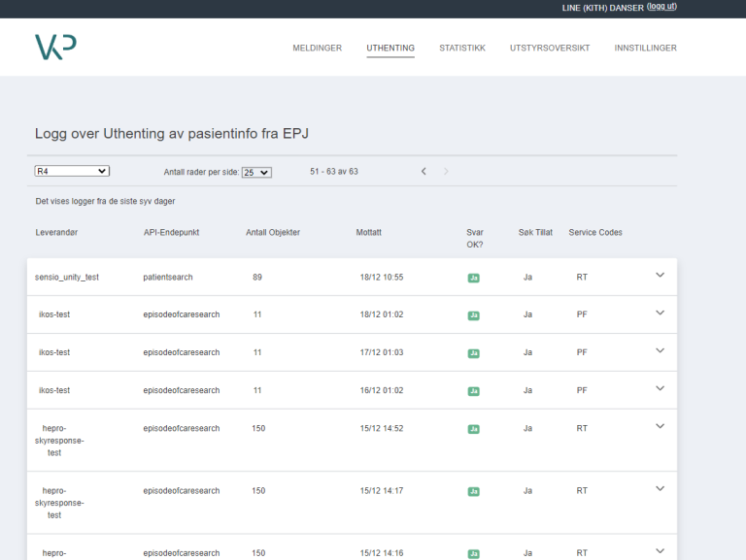Click the logg ut link
746x560 pixels.
662,7
